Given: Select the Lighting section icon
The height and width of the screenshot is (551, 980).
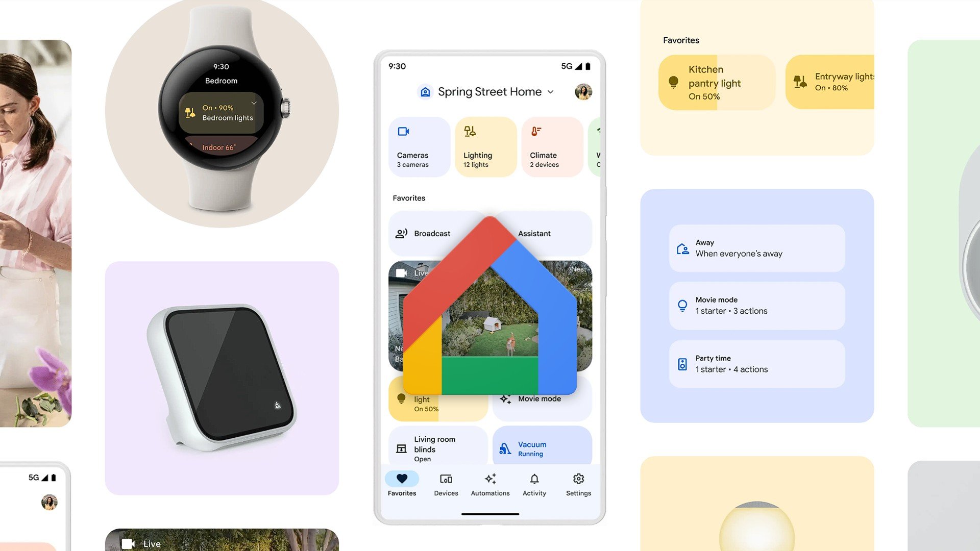Looking at the screenshot, I should tap(469, 131).
